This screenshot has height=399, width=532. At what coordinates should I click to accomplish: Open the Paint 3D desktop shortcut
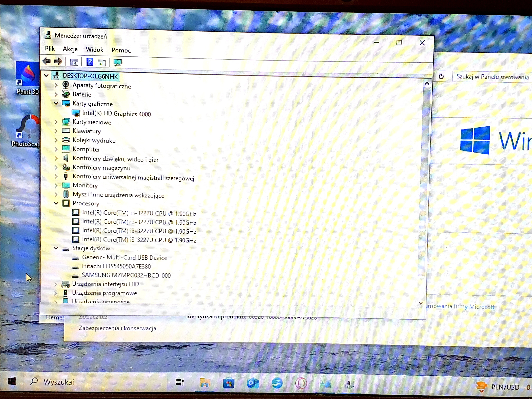pos(27,78)
